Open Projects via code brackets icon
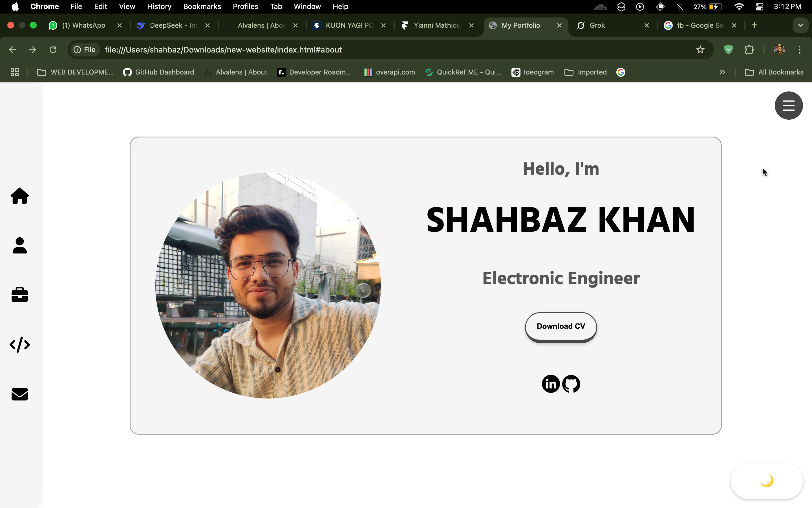This screenshot has width=812, height=508. click(20, 345)
